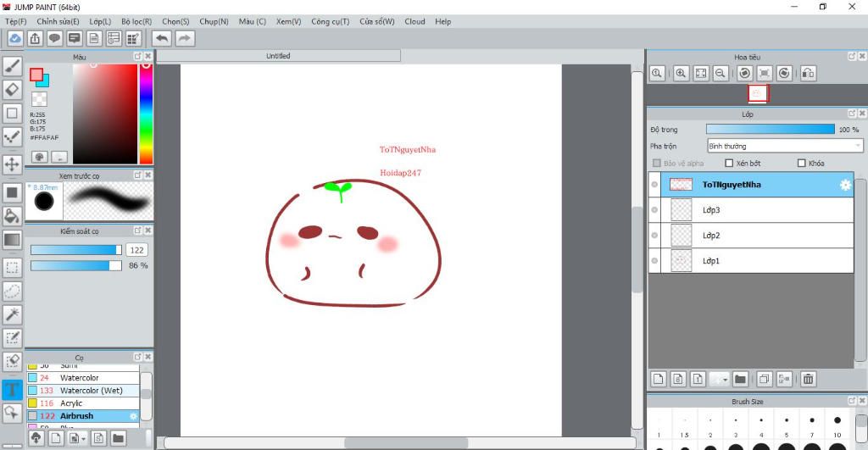Delete layer using trash icon

click(x=808, y=379)
